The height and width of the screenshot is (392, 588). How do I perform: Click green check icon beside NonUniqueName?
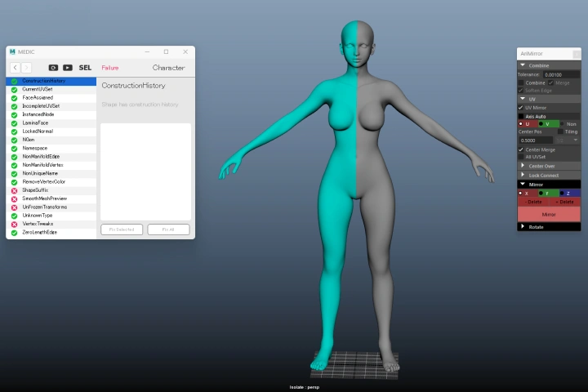click(14, 174)
